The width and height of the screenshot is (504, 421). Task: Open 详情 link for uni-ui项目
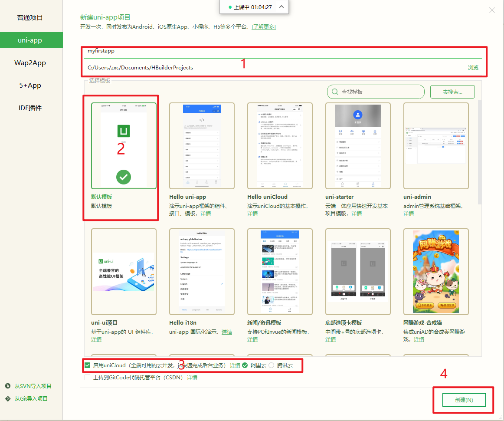click(x=96, y=339)
